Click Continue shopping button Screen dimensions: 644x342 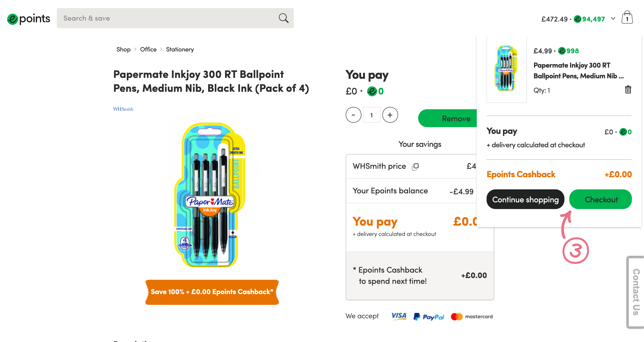coord(525,199)
